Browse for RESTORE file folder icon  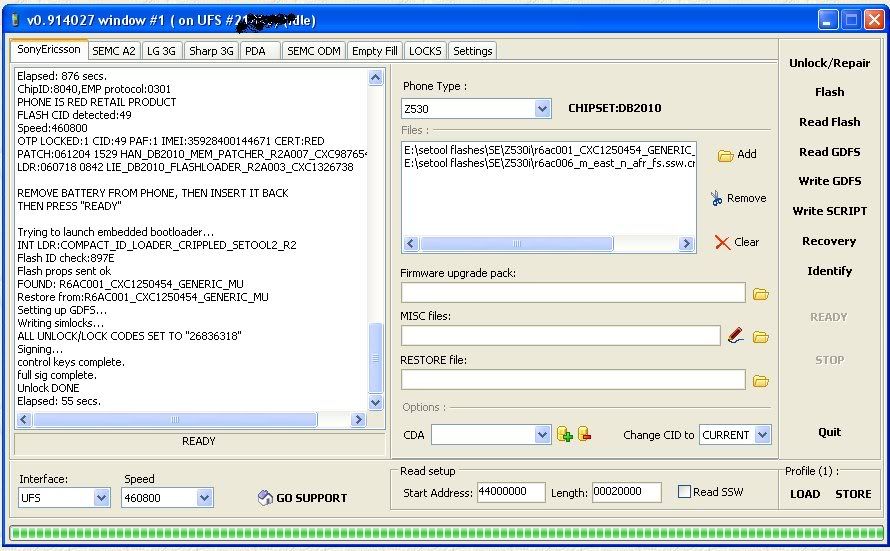(x=761, y=381)
